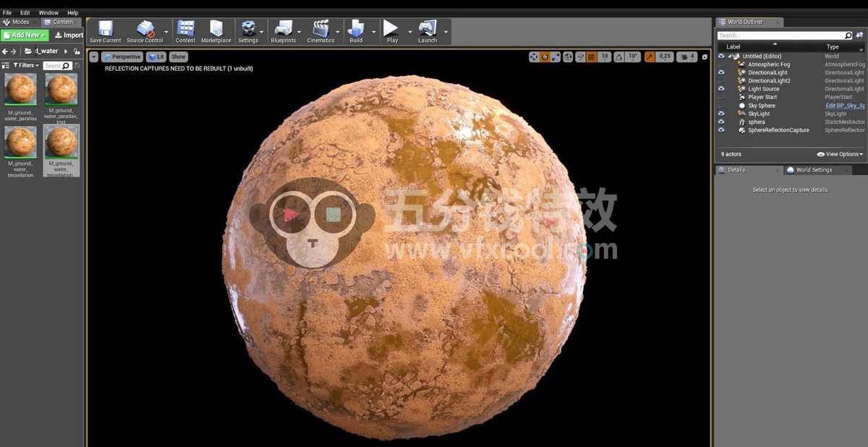868x447 pixels.
Task: Hide the Light Source actor
Action: (721, 89)
